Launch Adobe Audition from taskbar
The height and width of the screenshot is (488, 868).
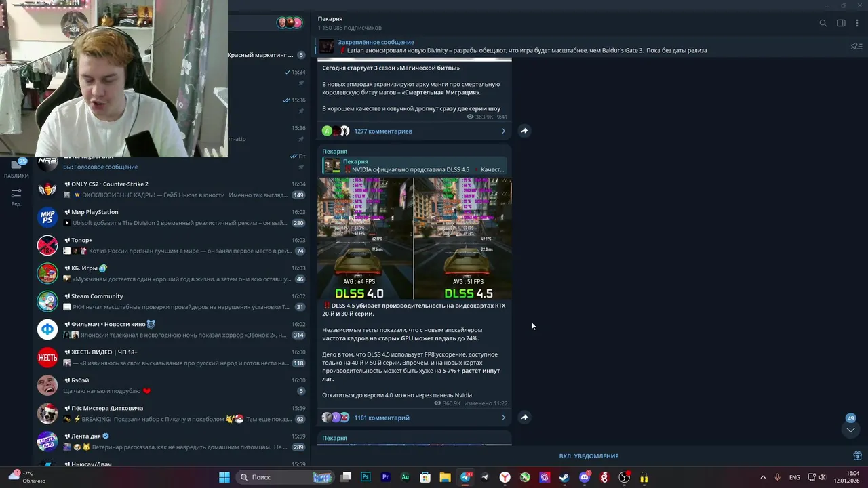[x=406, y=477]
